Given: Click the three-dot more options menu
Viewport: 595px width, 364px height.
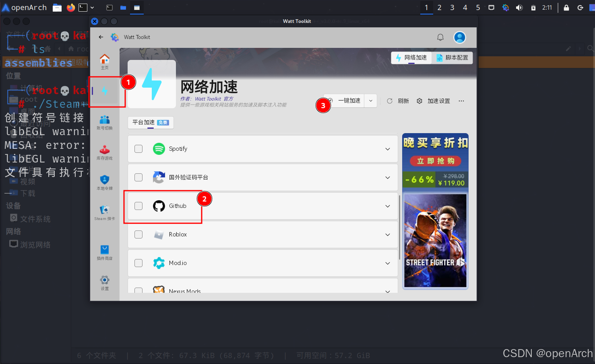Looking at the screenshot, I should pyautogui.click(x=461, y=101).
